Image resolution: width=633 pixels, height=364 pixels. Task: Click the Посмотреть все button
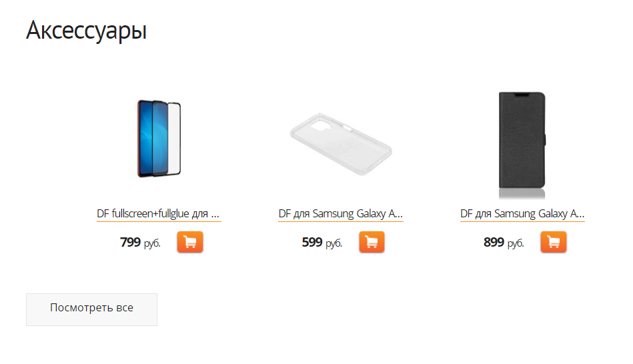pyautogui.click(x=91, y=309)
